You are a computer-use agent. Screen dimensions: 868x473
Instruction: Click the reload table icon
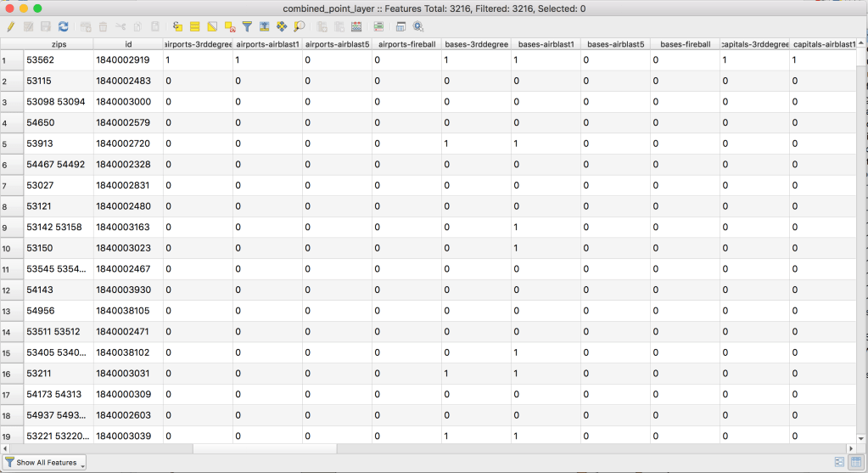pos(64,27)
